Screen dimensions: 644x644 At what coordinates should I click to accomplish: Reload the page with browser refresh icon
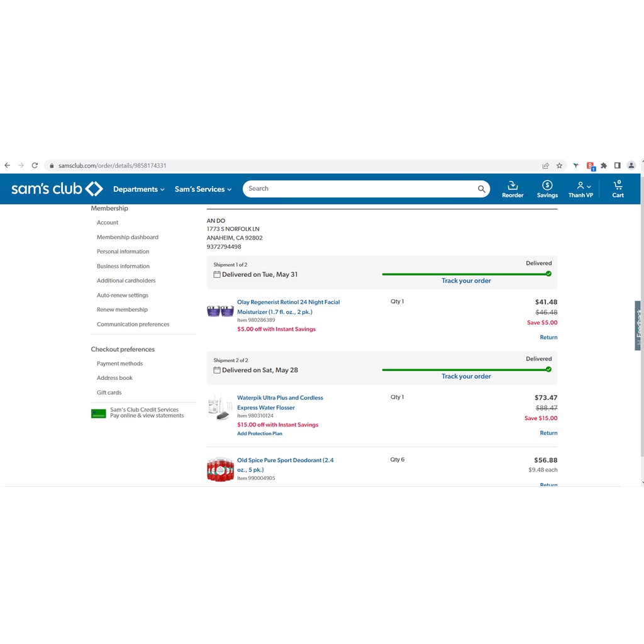[35, 165]
